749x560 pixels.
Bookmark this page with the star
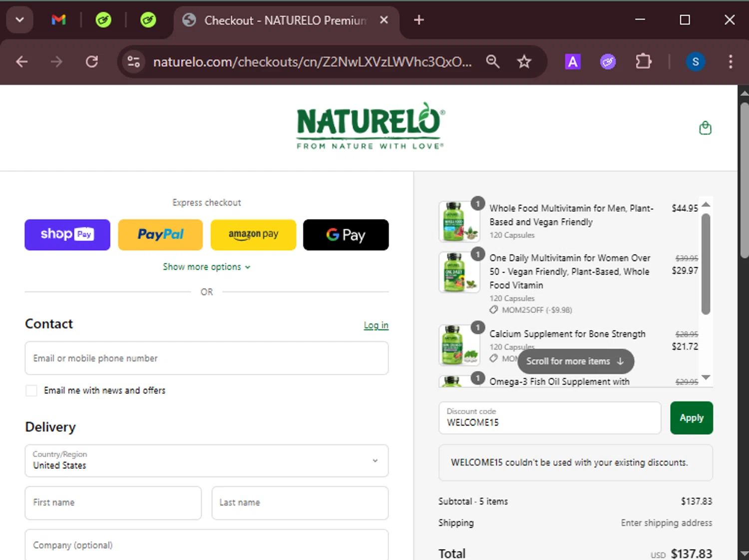[x=524, y=62]
